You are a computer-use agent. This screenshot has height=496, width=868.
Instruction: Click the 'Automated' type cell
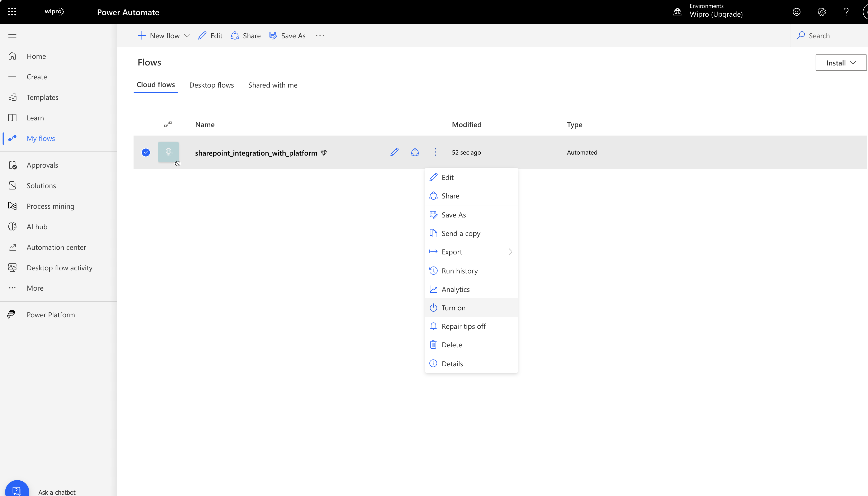click(x=582, y=152)
